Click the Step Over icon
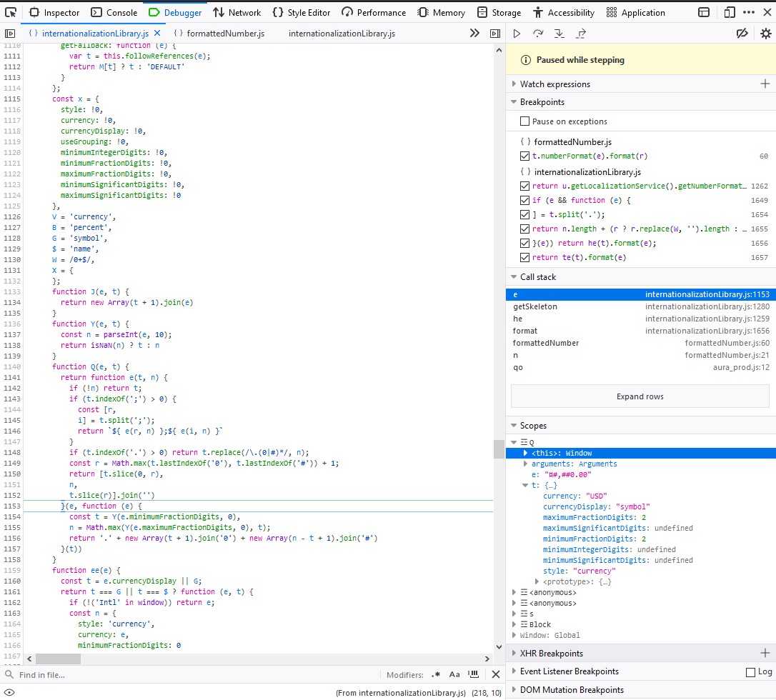 coord(538,34)
